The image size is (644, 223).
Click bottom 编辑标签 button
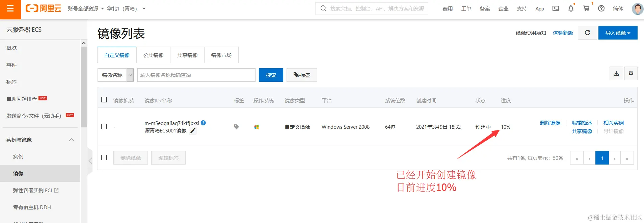click(168, 158)
